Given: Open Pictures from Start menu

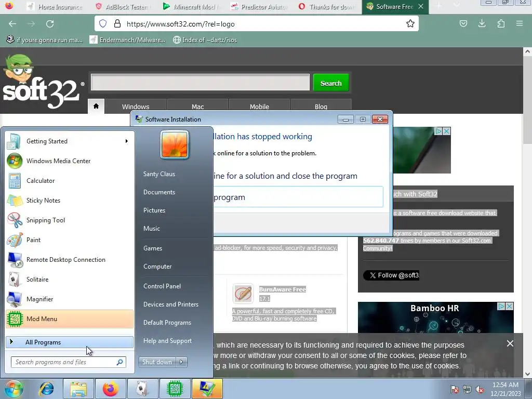Looking at the screenshot, I should pyautogui.click(x=154, y=210).
